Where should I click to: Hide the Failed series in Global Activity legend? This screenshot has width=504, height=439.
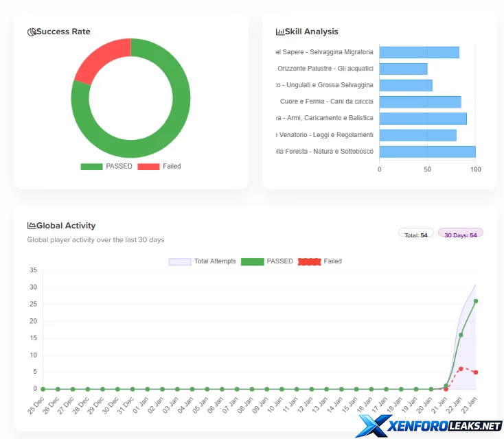pyautogui.click(x=320, y=261)
